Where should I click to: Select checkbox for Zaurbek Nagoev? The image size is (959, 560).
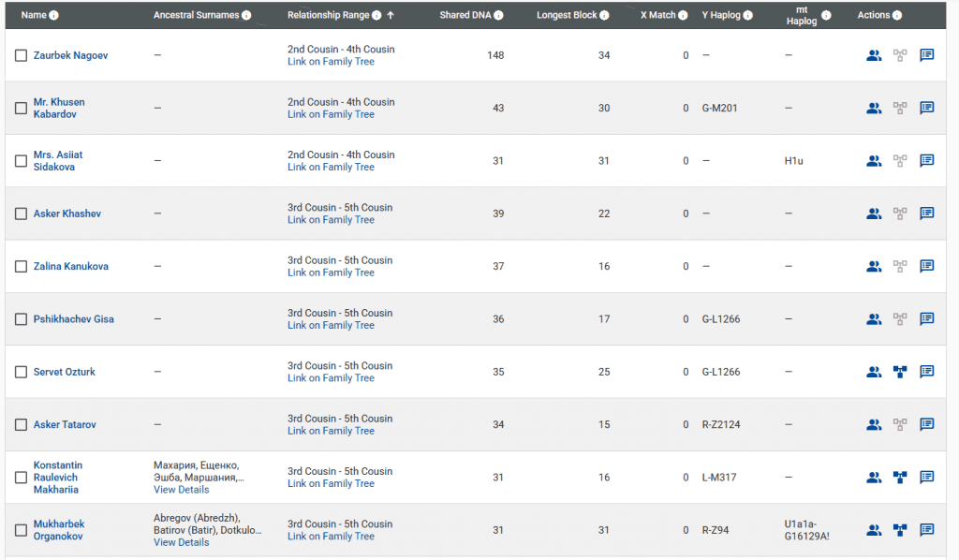[21, 55]
